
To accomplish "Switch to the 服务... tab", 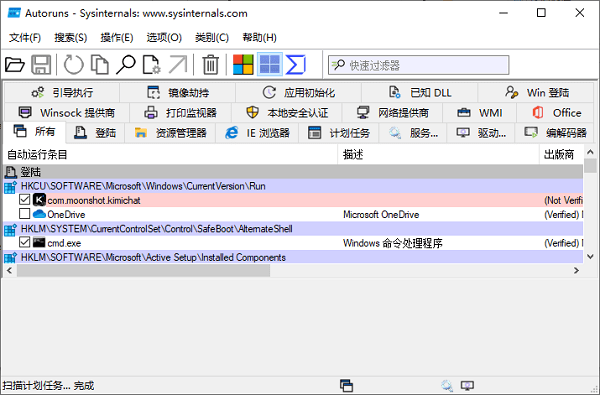I will 412,133.
